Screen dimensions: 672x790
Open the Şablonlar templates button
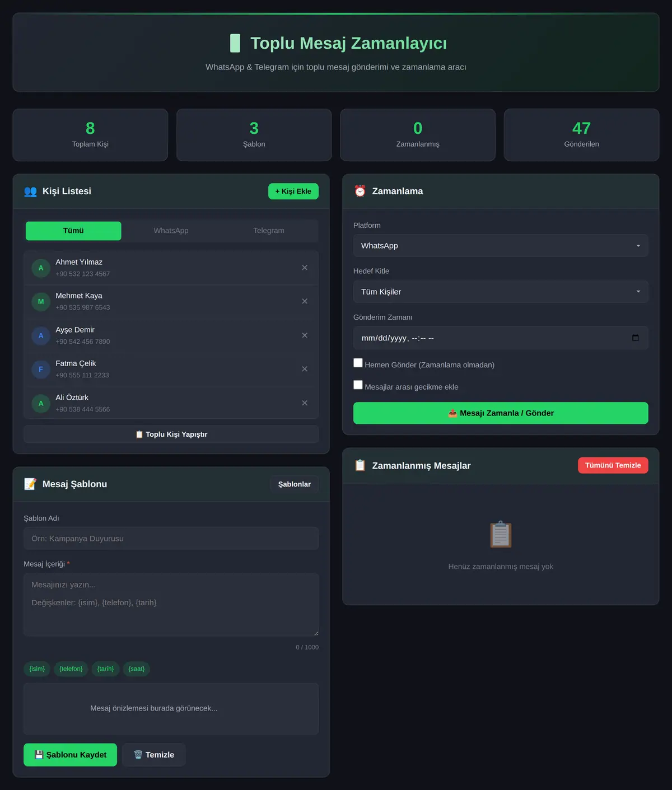tap(295, 484)
